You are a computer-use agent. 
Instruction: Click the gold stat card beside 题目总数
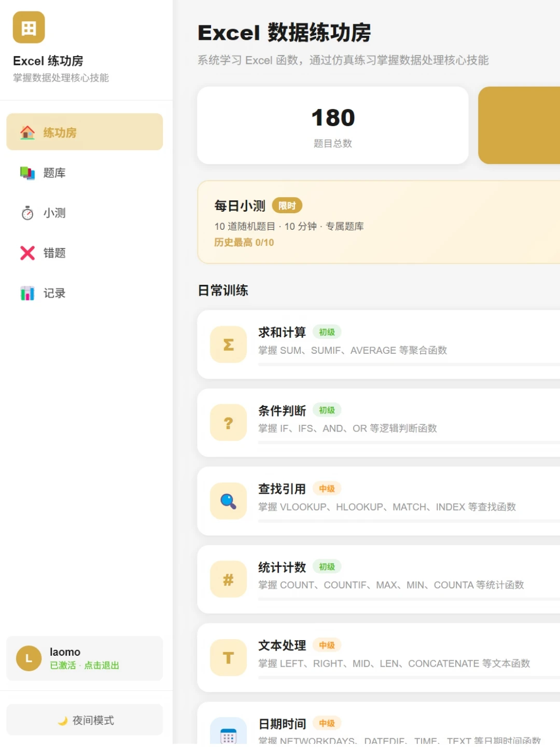click(519, 126)
